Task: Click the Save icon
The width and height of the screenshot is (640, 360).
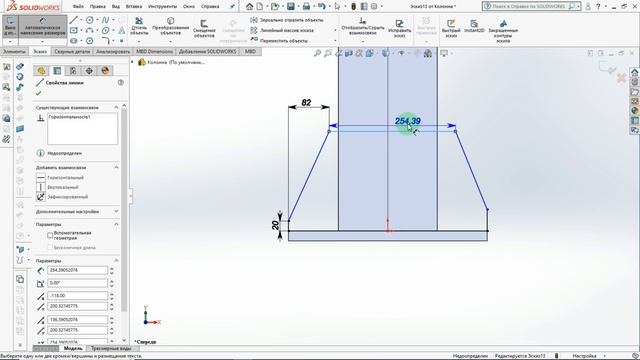Action: point(291,7)
